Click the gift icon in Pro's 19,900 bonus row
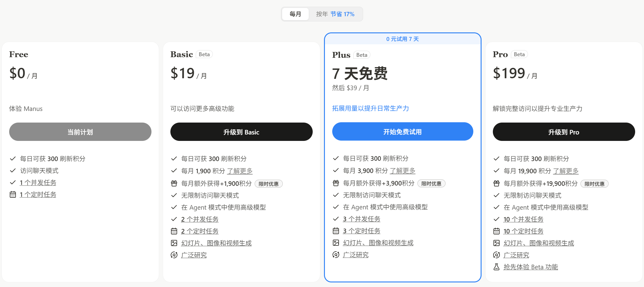Image resolution: width=644 pixels, height=287 pixels. click(x=497, y=184)
